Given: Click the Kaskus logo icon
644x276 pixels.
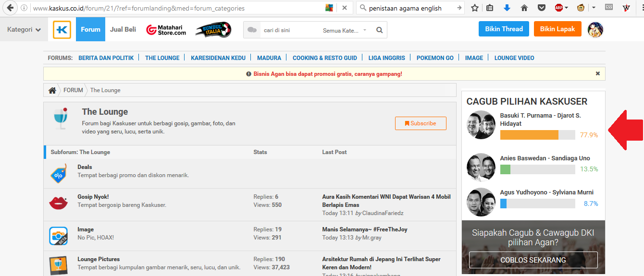Looking at the screenshot, I should (62, 30).
